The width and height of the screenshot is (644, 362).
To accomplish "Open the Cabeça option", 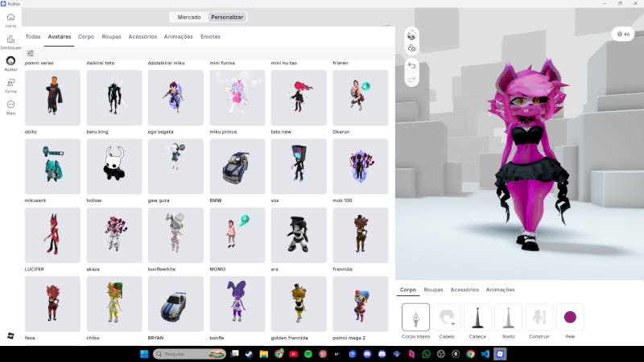I will [x=477, y=317].
